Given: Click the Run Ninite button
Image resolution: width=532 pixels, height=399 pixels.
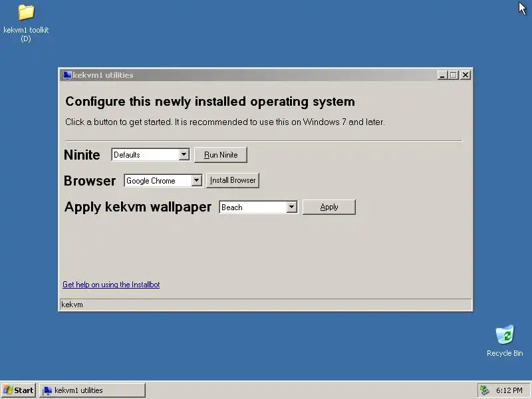Looking at the screenshot, I should click(221, 155).
